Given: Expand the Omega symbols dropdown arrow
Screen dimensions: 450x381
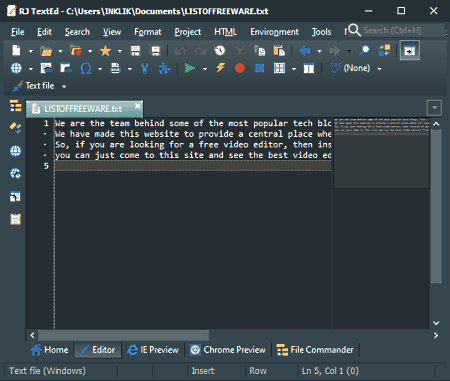Looking at the screenshot, I should point(100,69).
